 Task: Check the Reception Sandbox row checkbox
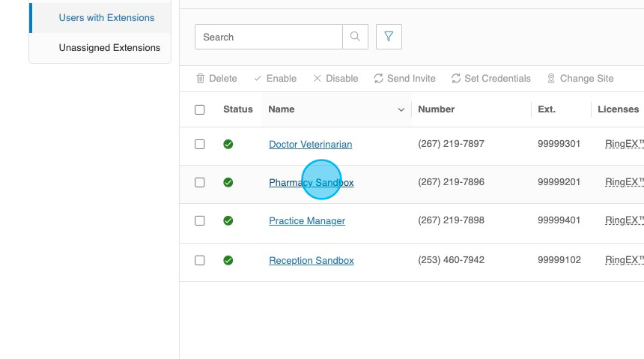200,260
